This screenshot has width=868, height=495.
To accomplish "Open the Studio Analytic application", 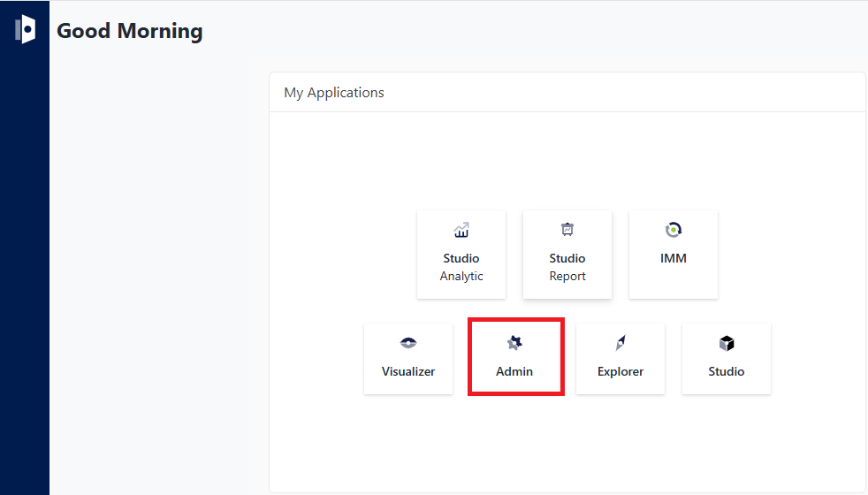I will (461, 255).
